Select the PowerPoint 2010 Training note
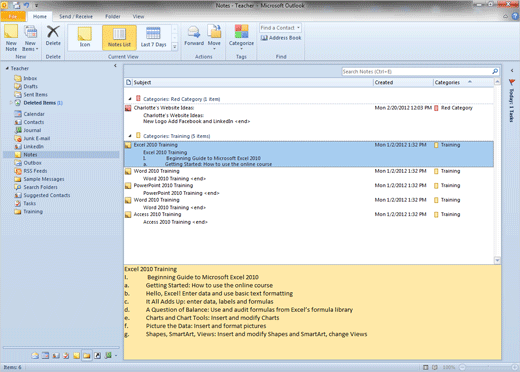520x372 pixels. point(309,189)
